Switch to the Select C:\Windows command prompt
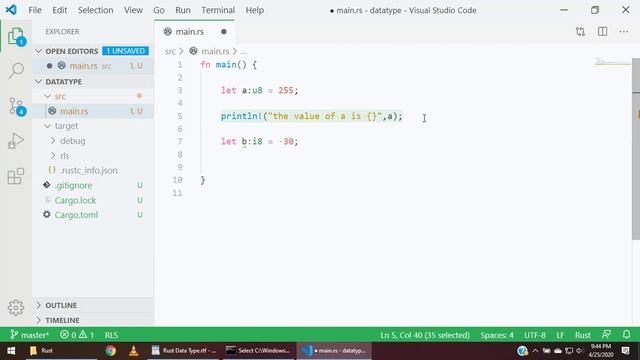 (x=259, y=351)
